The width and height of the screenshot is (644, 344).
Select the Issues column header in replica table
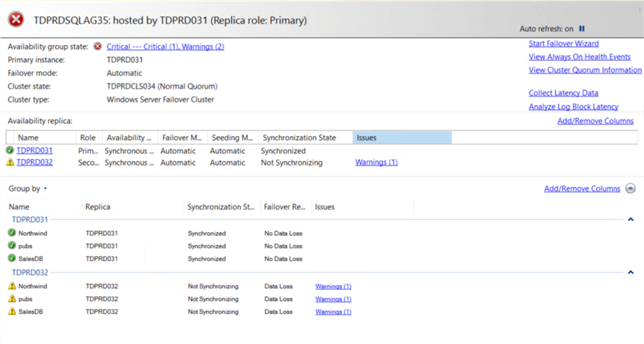pyautogui.click(x=401, y=137)
